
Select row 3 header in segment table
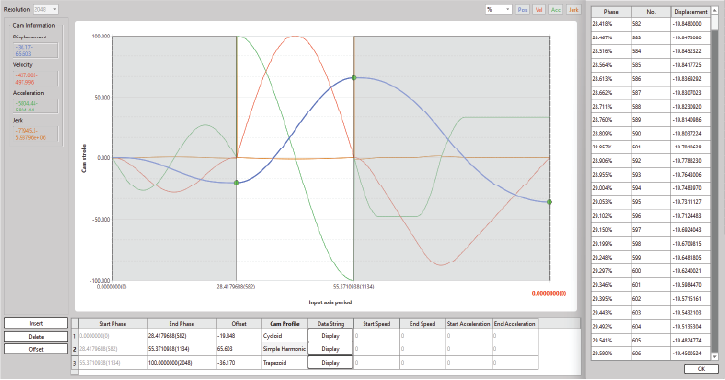click(x=74, y=363)
